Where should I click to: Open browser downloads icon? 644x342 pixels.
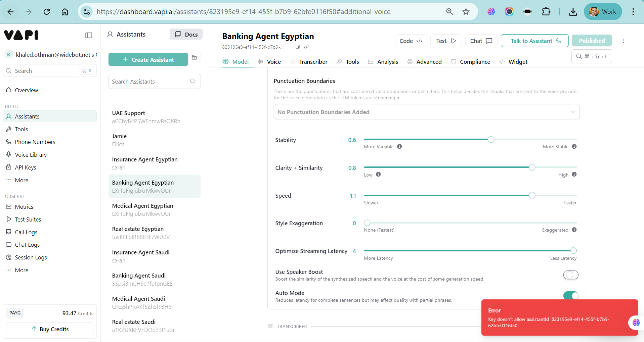coord(573,12)
